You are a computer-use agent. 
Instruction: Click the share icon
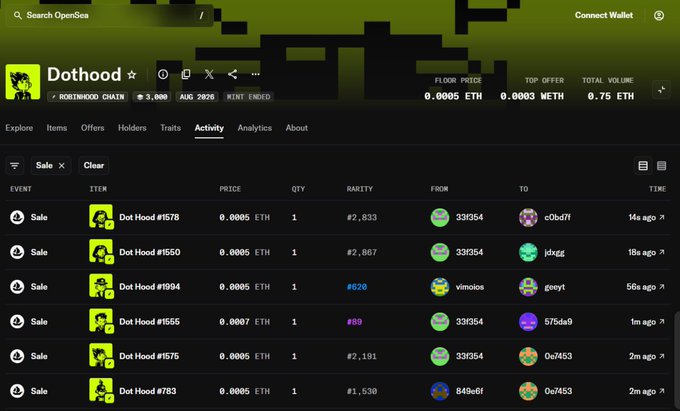pyautogui.click(x=232, y=75)
